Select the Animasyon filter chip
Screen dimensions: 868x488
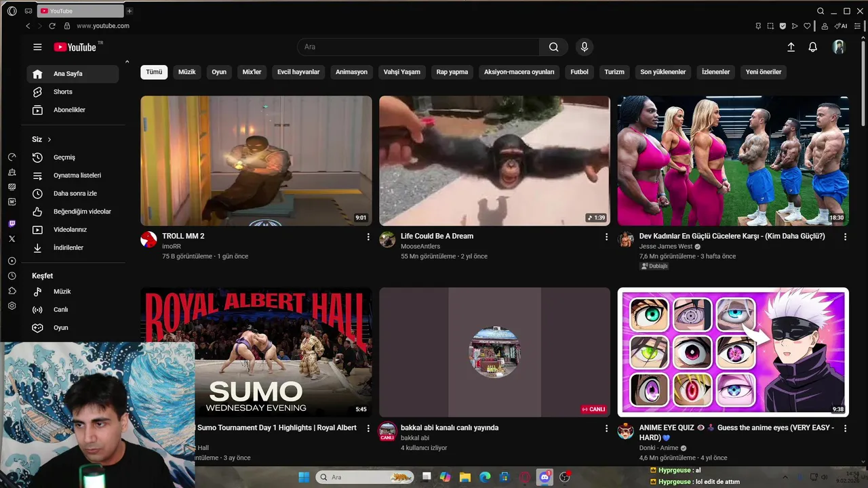[351, 72]
